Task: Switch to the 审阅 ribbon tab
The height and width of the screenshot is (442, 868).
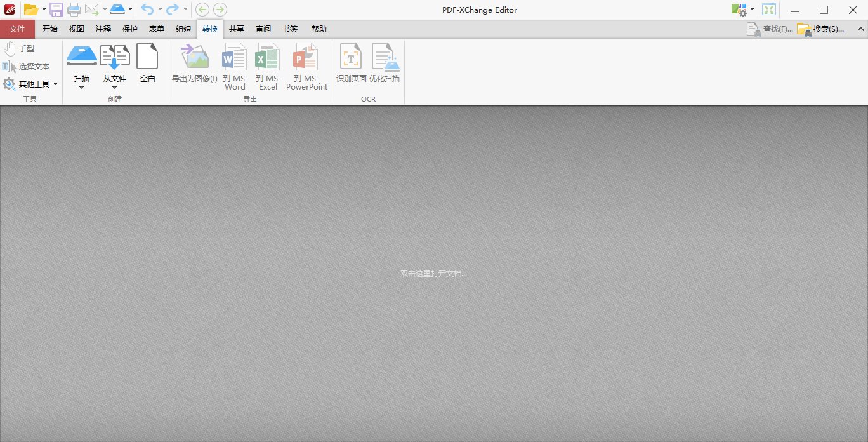Action: coord(263,29)
